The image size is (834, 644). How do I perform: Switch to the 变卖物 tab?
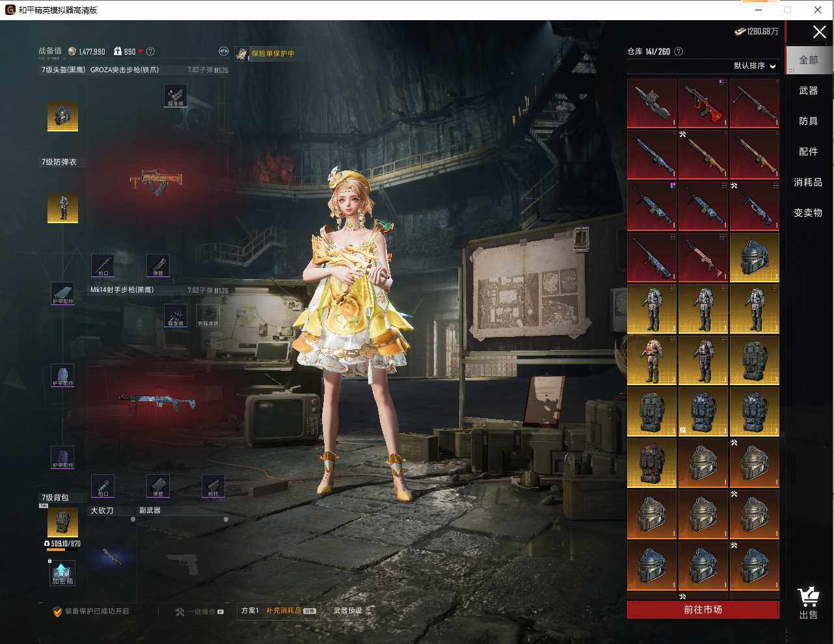coord(808,213)
